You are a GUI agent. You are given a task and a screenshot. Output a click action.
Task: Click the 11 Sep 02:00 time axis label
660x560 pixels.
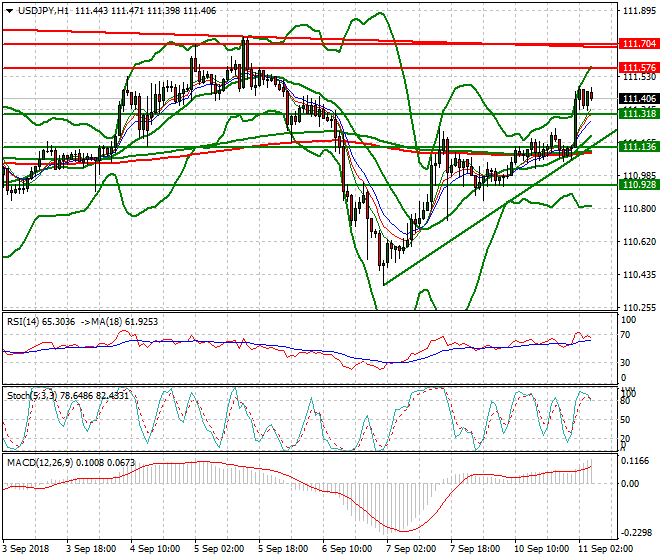606,549
